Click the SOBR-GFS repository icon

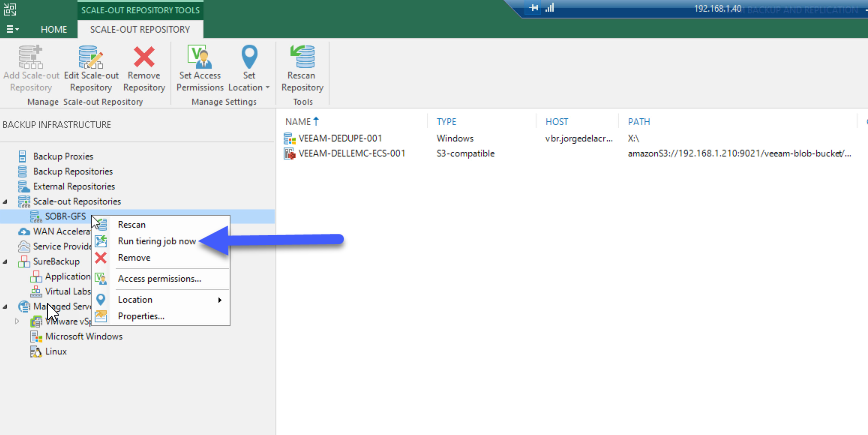[x=36, y=216]
